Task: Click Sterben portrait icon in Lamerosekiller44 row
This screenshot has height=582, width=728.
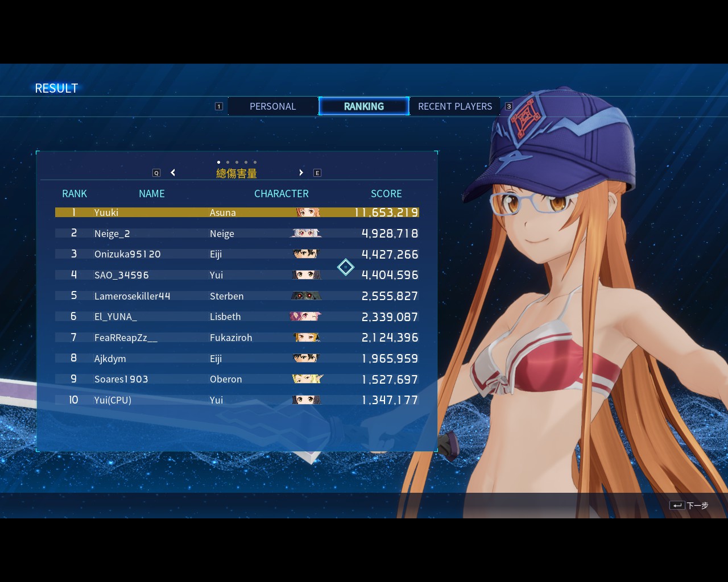Action: tap(306, 296)
